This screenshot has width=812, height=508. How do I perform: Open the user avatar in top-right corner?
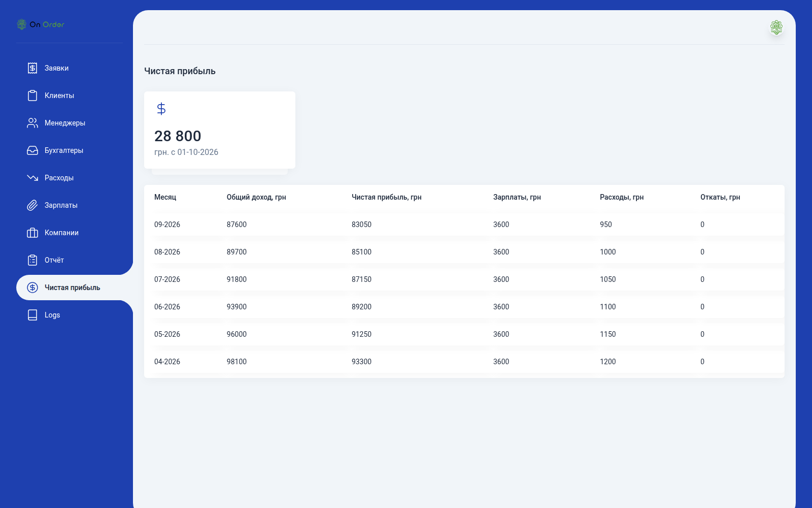(x=776, y=27)
